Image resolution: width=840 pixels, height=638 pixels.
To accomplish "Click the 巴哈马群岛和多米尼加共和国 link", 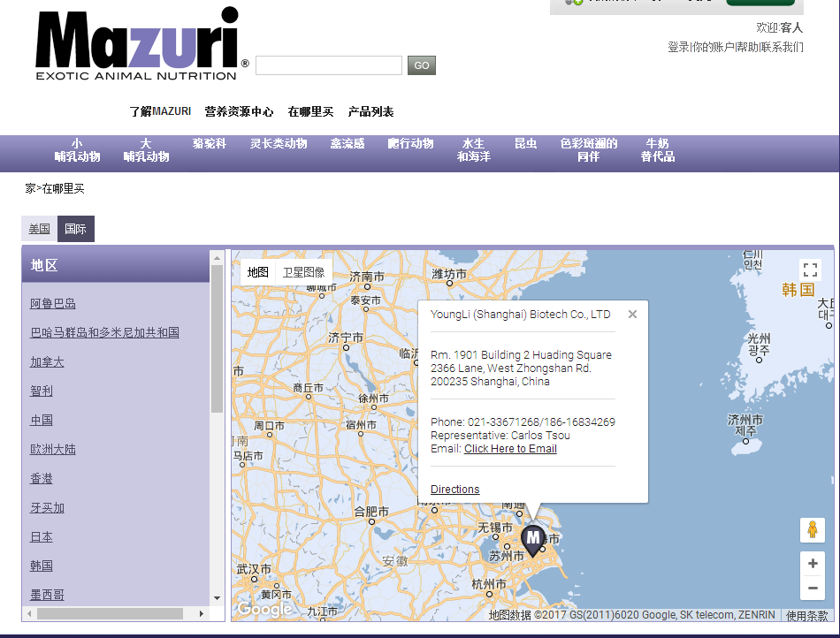I will coord(104,332).
